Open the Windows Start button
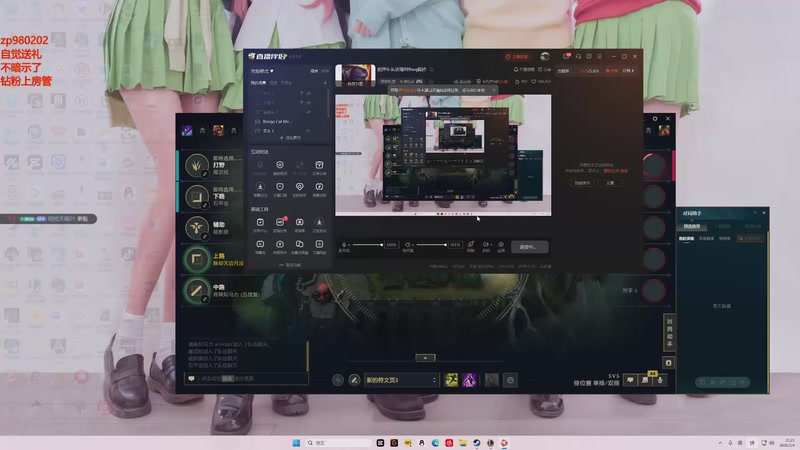Viewport: 800px width, 450px height. tap(296, 443)
